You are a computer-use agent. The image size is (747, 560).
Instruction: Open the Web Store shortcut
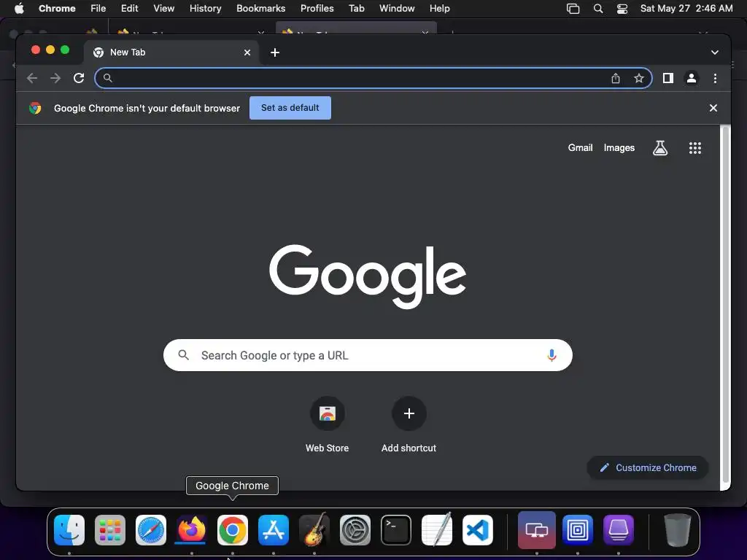pyautogui.click(x=328, y=424)
